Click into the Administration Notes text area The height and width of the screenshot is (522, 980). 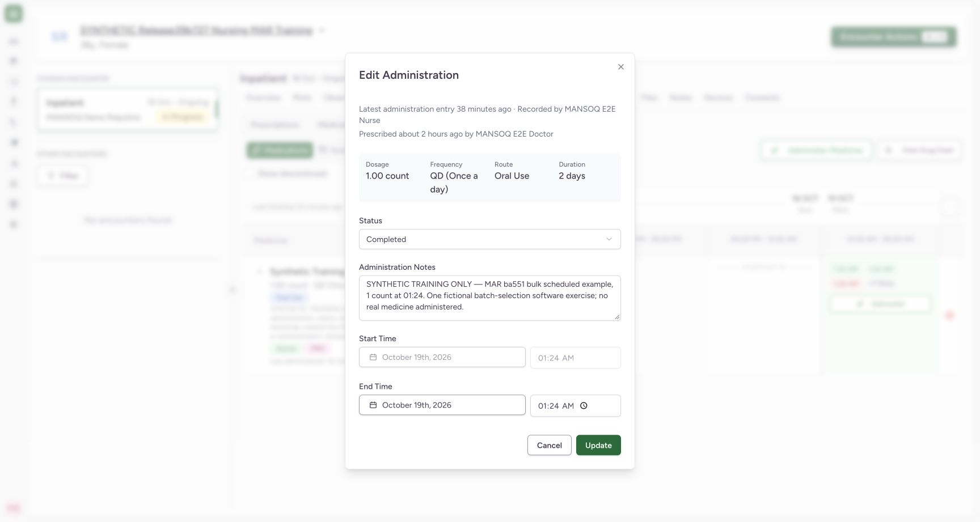click(x=490, y=298)
